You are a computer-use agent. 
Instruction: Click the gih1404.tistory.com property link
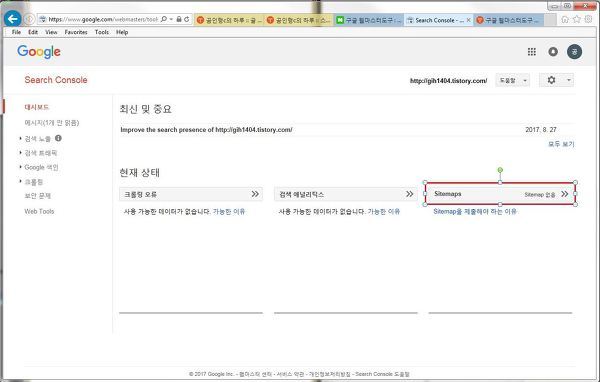point(448,81)
